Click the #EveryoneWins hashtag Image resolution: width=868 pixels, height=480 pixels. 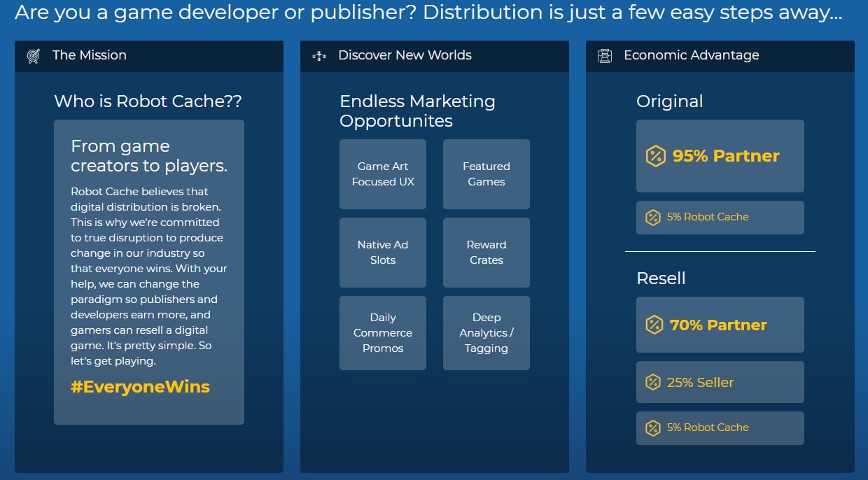pyautogui.click(x=140, y=387)
